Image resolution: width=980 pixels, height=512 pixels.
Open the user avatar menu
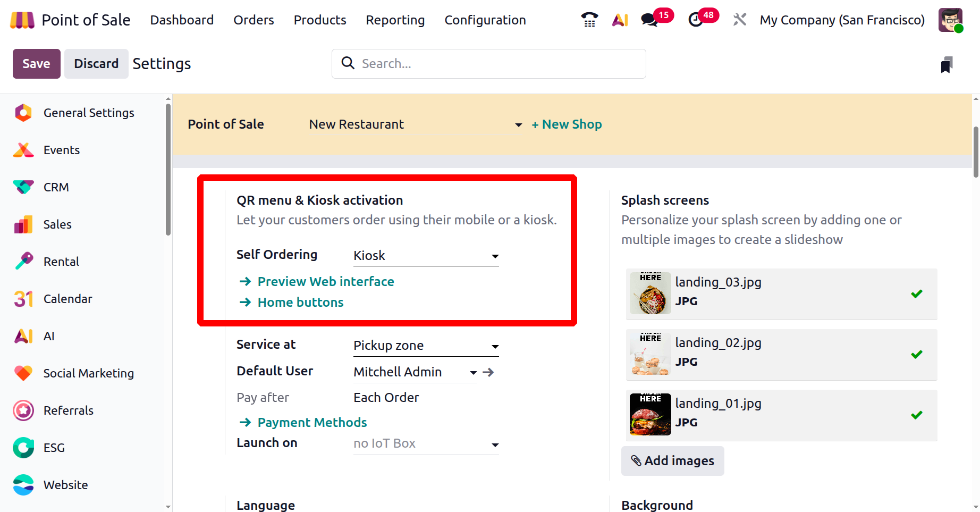pyautogui.click(x=950, y=20)
